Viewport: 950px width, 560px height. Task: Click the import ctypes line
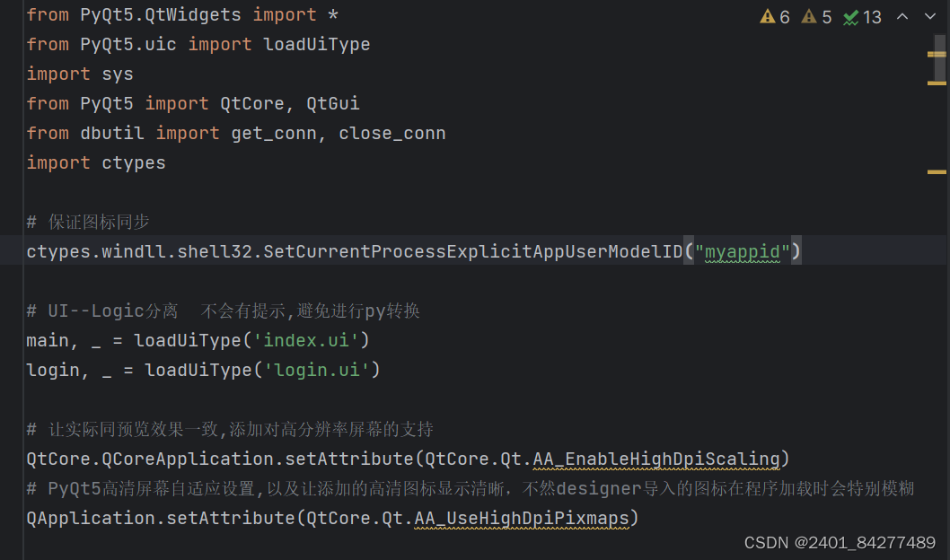pyautogui.click(x=95, y=162)
